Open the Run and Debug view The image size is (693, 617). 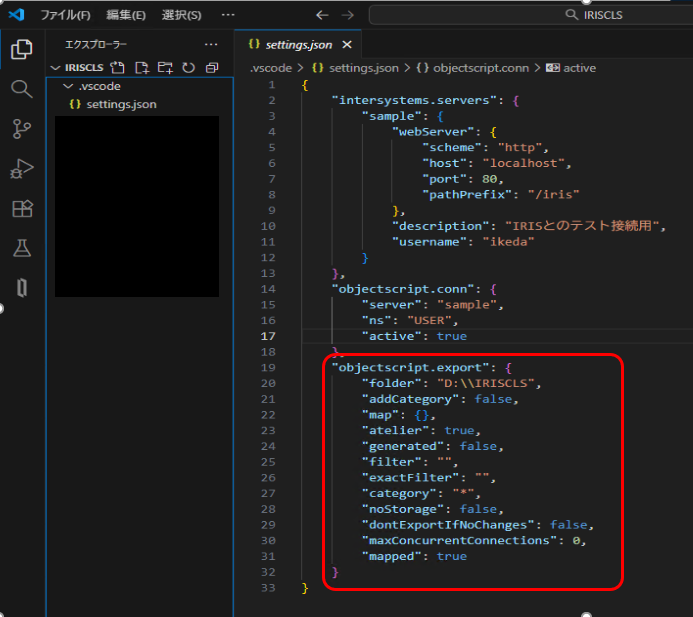[21, 168]
